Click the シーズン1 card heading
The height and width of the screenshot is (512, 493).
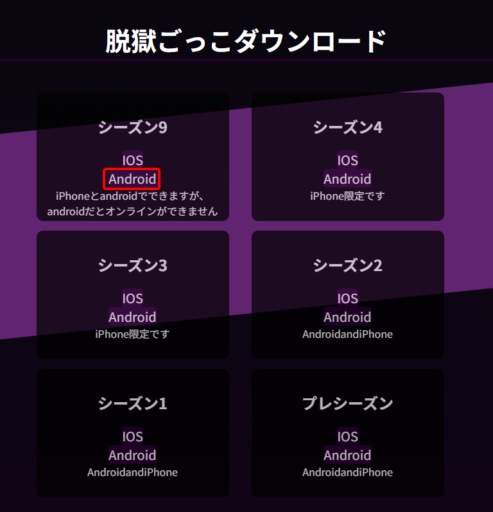133,403
